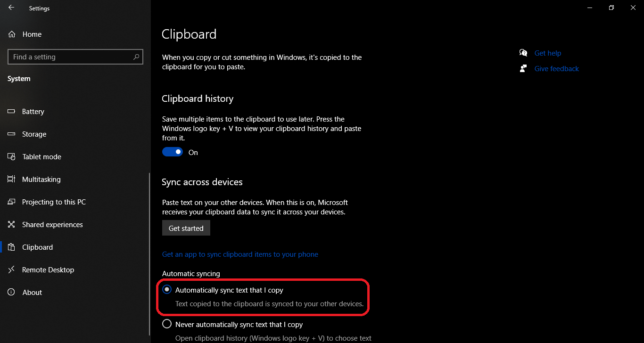The image size is (644, 343).
Task: Choose Never automatically sync text that I copy
Action: pyautogui.click(x=166, y=324)
